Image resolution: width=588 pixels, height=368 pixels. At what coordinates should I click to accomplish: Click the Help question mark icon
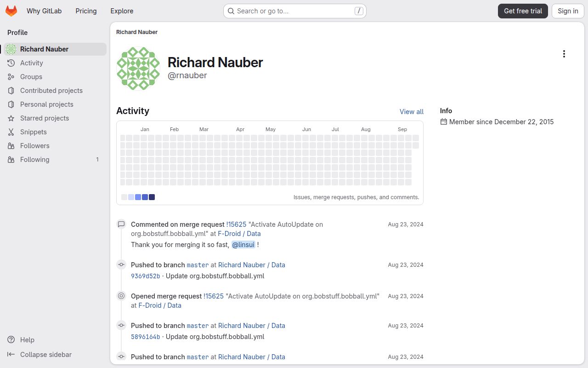11,340
